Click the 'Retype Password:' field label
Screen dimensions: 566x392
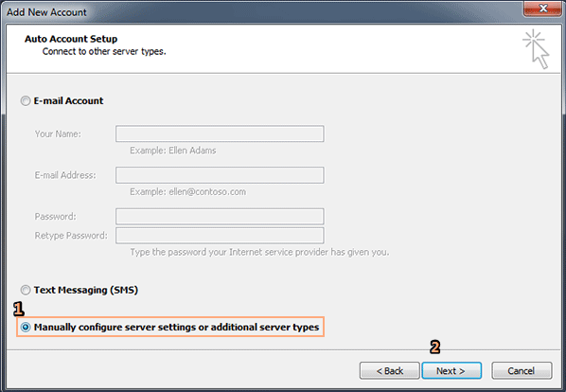click(71, 236)
